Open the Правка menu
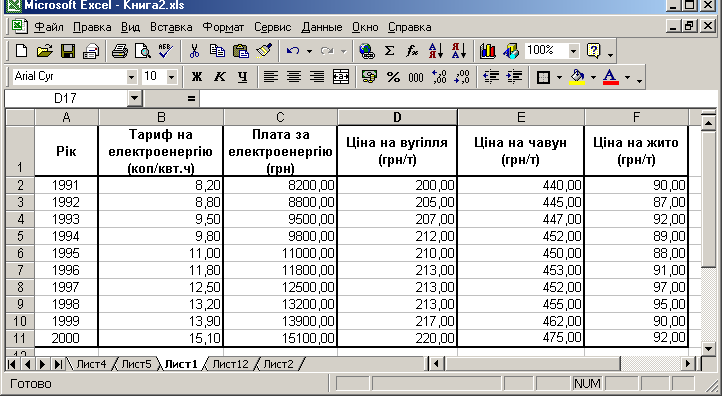The width and height of the screenshot is (722, 396). (92, 27)
